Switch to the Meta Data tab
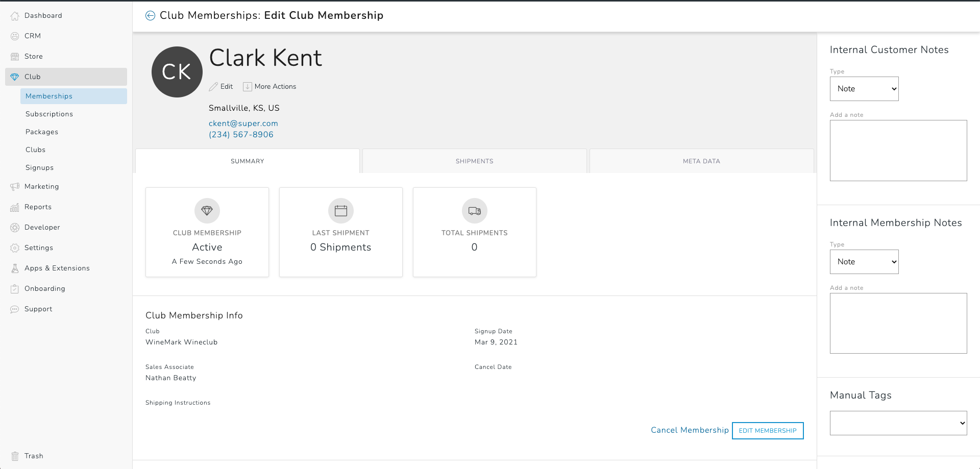 702,161
